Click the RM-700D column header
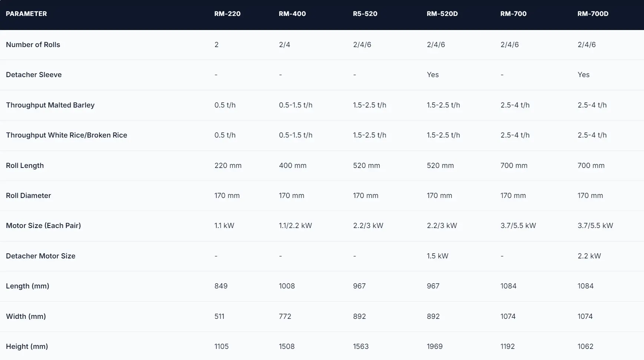Viewport: 644px width, 360px height. point(592,14)
